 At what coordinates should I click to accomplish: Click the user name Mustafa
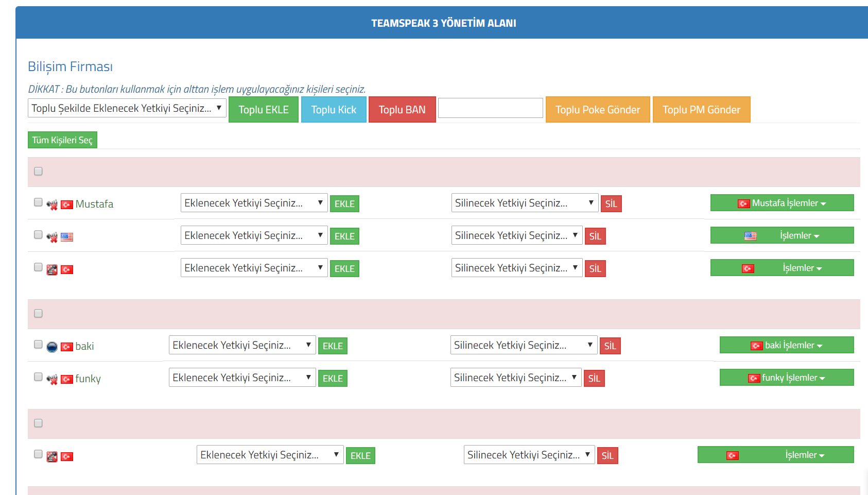pyautogui.click(x=94, y=204)
